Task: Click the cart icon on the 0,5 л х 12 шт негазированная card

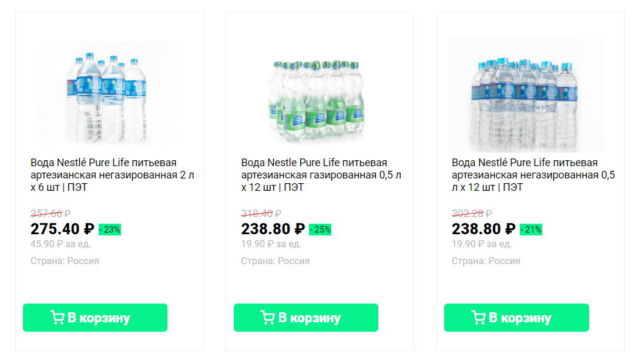Action: (479, 318)
